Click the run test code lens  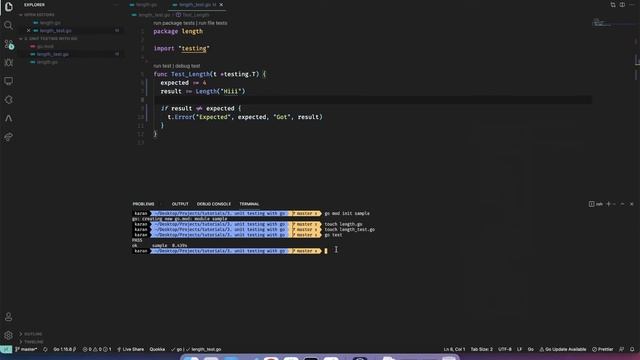(x=162, y=66)
